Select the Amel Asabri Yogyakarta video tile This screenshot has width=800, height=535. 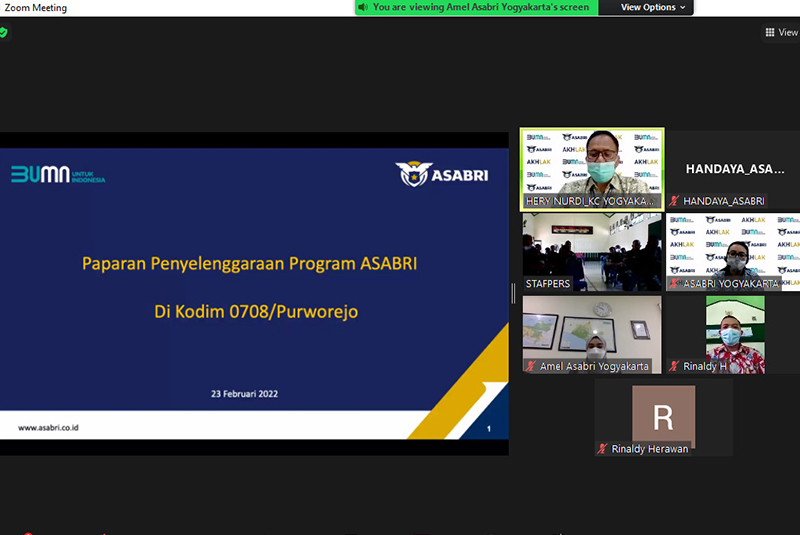pyautogui.click(x=592, y=335)
